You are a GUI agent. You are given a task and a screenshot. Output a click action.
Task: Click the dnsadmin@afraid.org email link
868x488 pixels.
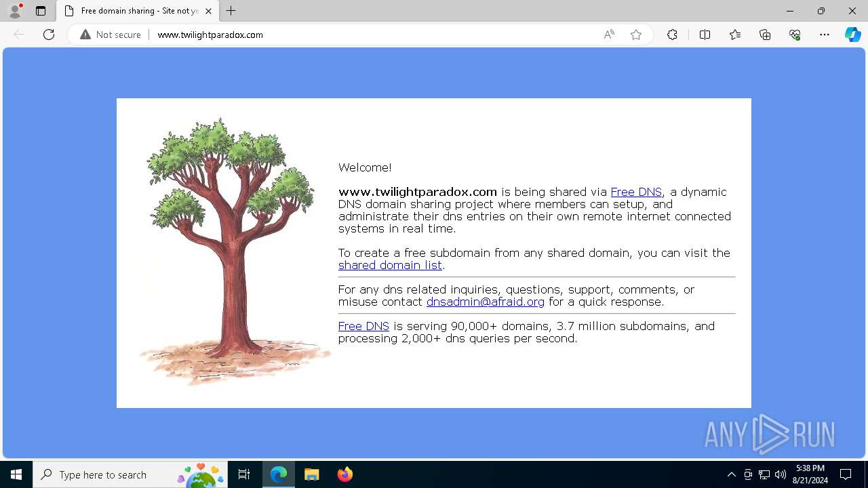coord(486,302)
